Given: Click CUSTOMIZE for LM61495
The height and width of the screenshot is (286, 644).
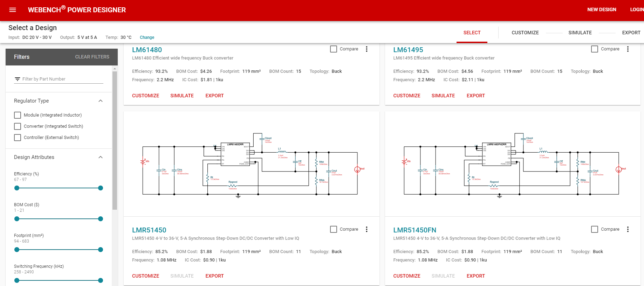Looking at the screenshot, I should pos(406,96).
